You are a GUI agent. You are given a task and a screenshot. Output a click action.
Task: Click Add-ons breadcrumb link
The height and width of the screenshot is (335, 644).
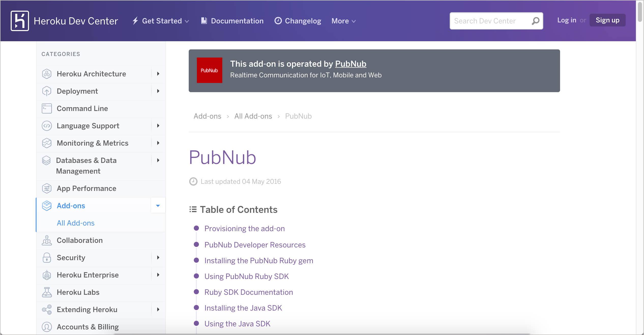tap(208, 116)
